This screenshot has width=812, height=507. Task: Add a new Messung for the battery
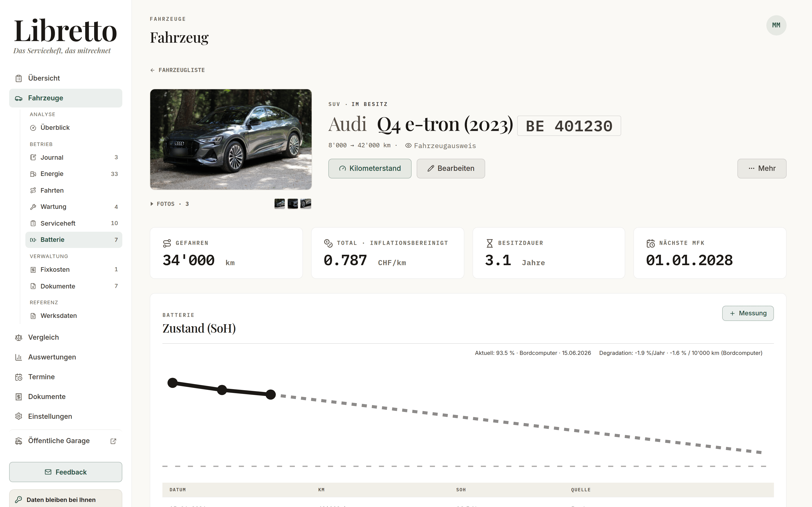click(748, 313)
